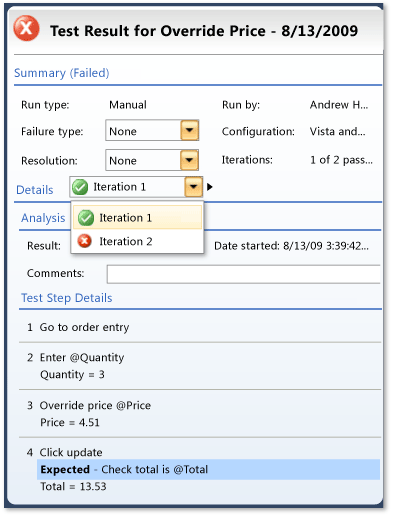Click the Details section header
The height and width of the screenshot is (516, 394).
coord(35,190)
